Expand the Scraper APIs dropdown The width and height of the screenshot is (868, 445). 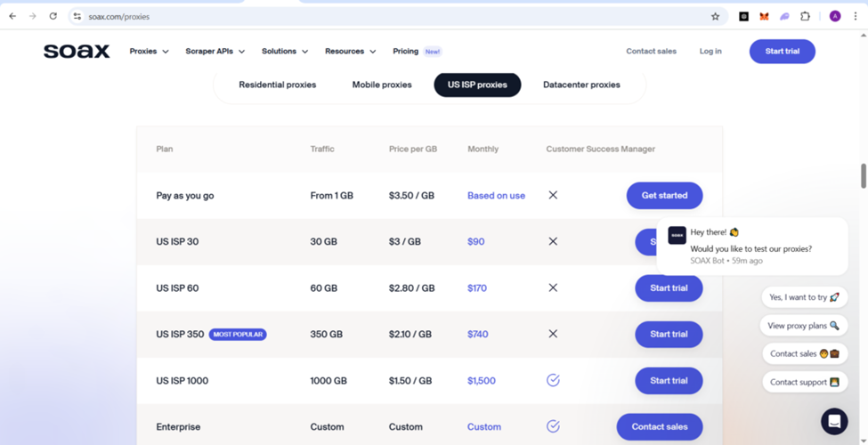coord(215,52)
